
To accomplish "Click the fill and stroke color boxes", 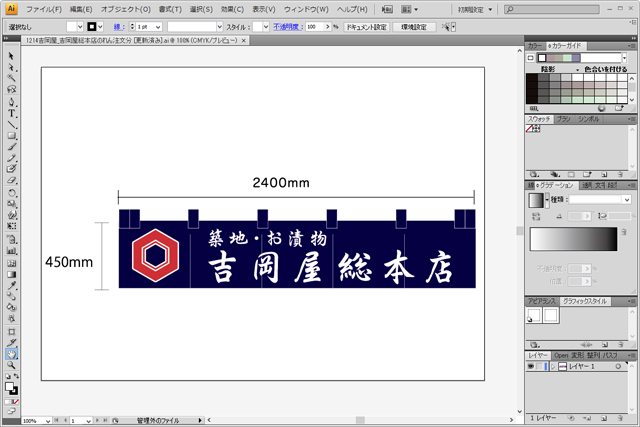I will 12,388.
